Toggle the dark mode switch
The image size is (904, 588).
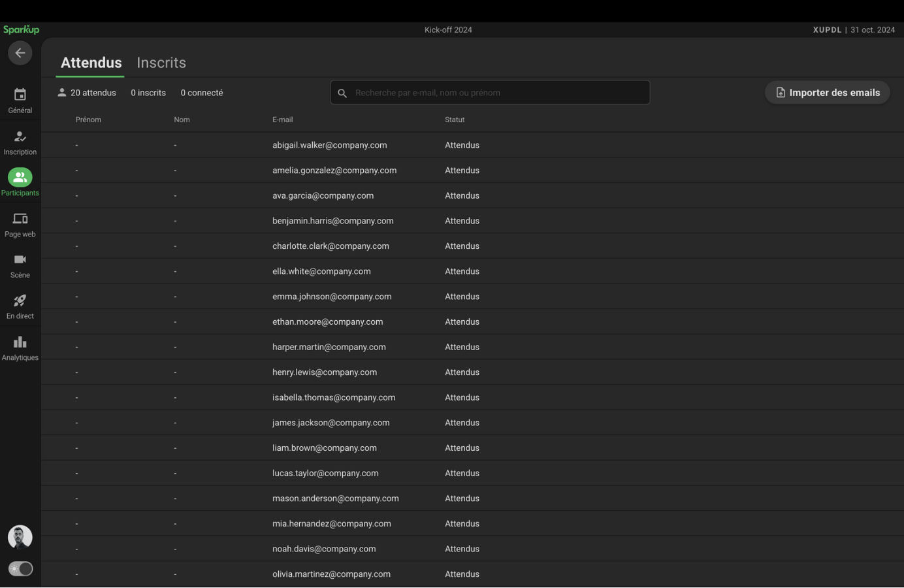pyautogui.click(x=20, y=569)
